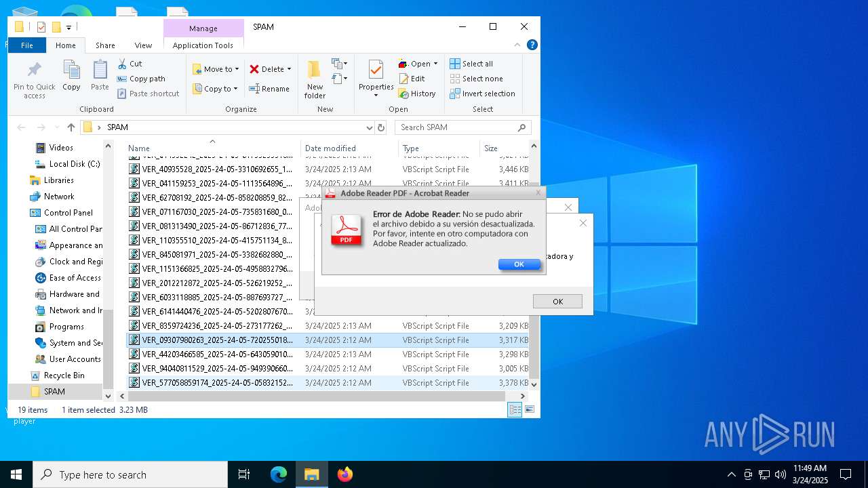
Task: Click the volume icon in system tray
Action: tap(781, 474)
